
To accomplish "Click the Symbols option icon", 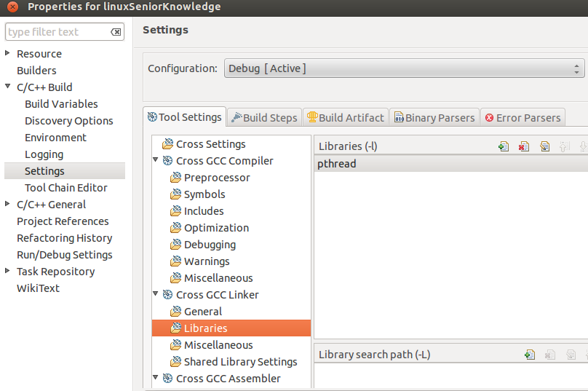I will 175,194.
